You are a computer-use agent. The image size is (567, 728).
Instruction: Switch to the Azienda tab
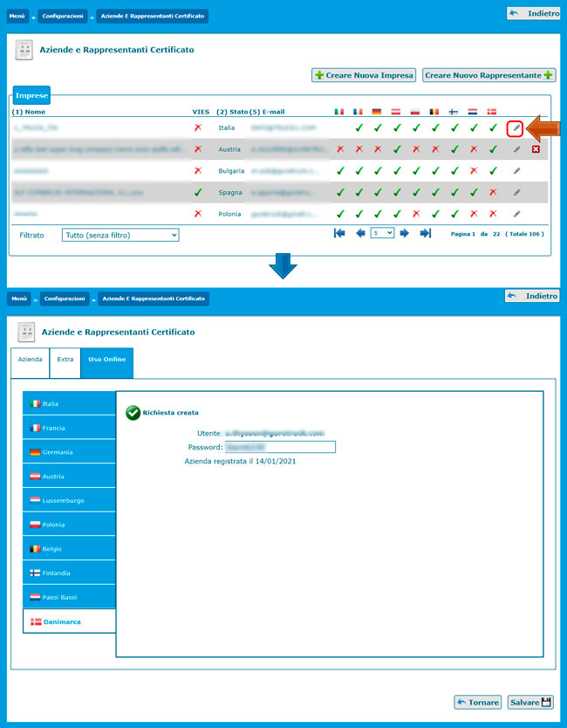coord(31,362)
